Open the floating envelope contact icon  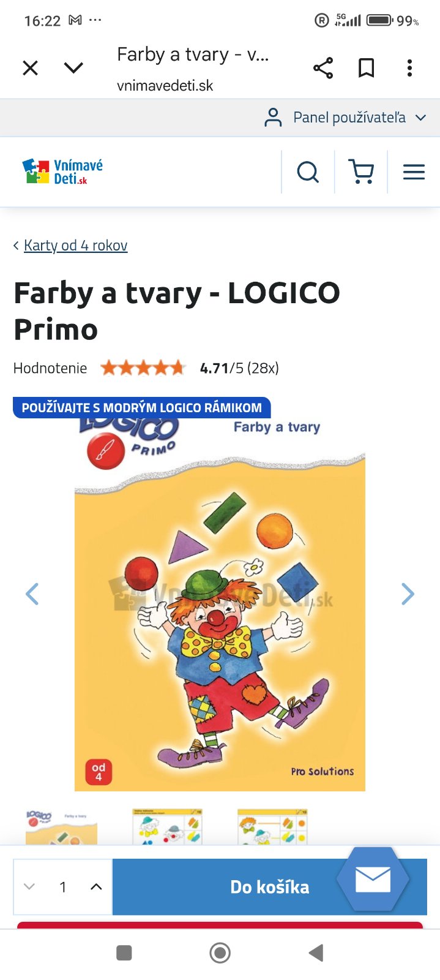pos(373,880)
